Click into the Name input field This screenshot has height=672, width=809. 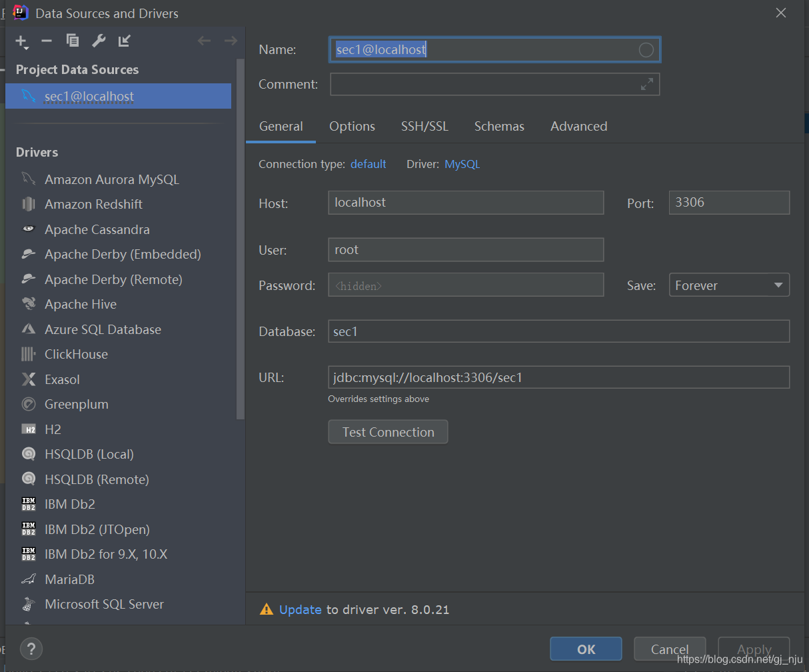pyautogui.click(x=494, y=50)
